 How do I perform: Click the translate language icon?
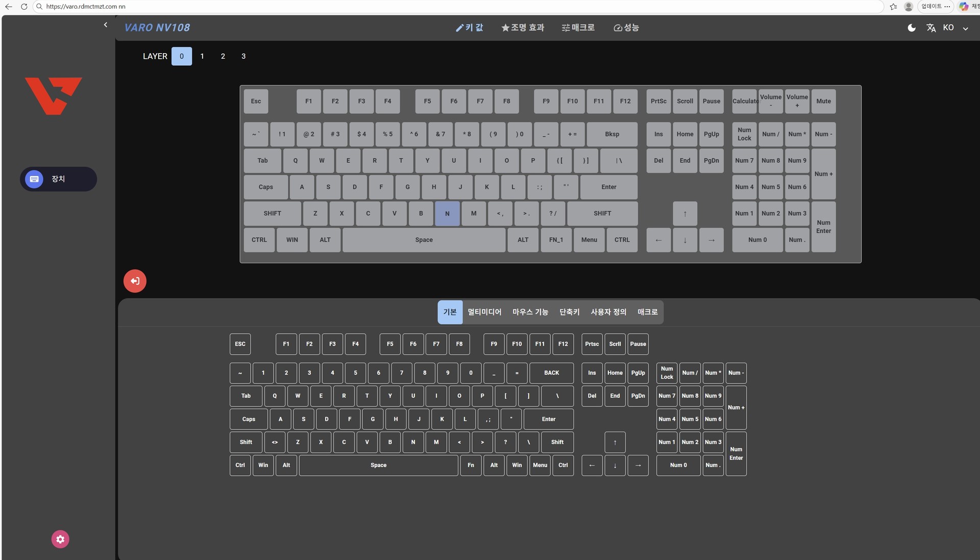coord(931,28)
